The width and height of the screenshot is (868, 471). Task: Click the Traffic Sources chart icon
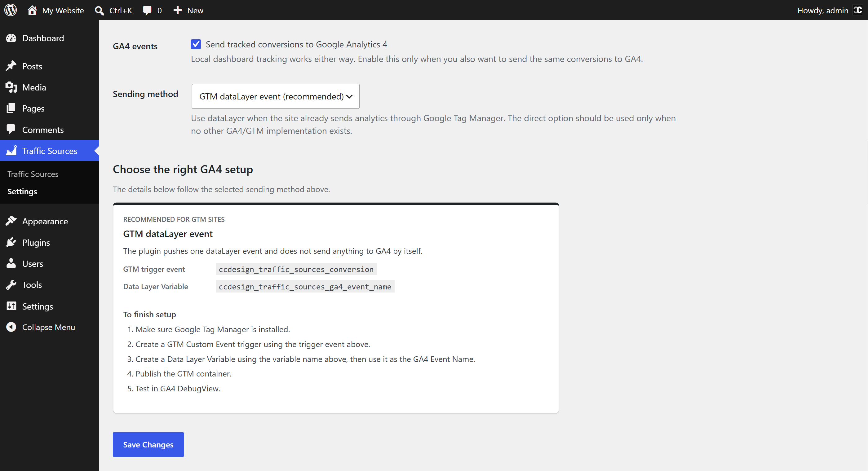[x=11, y=151]
